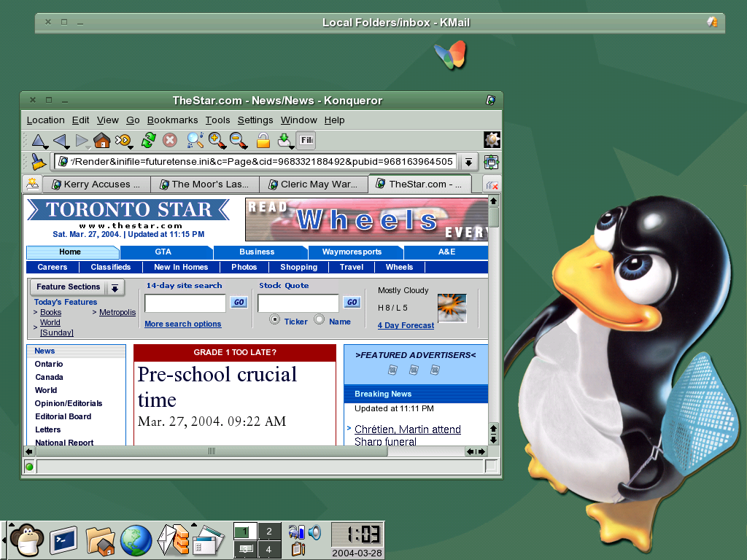Switch to virtual desktop 3
The width and height of the screenshot is (747, 560).
click(x=245, y=549)
